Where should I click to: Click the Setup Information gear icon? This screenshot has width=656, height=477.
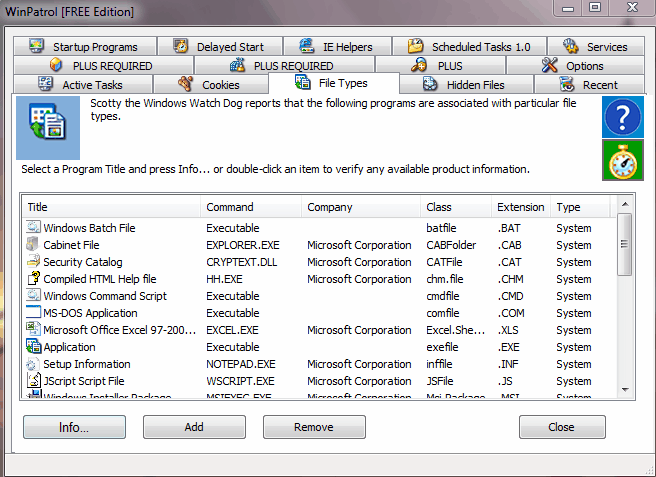pos(33,364)
